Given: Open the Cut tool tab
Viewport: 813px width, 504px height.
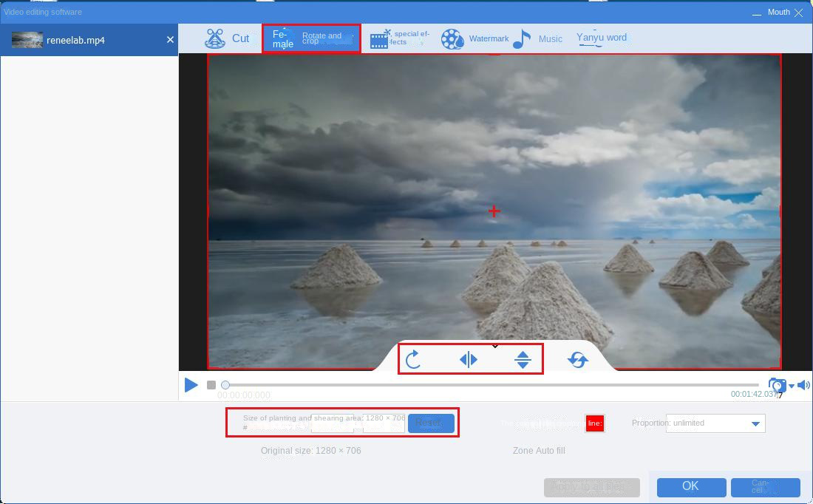Looking at the screenshot, I should point(228,38).
